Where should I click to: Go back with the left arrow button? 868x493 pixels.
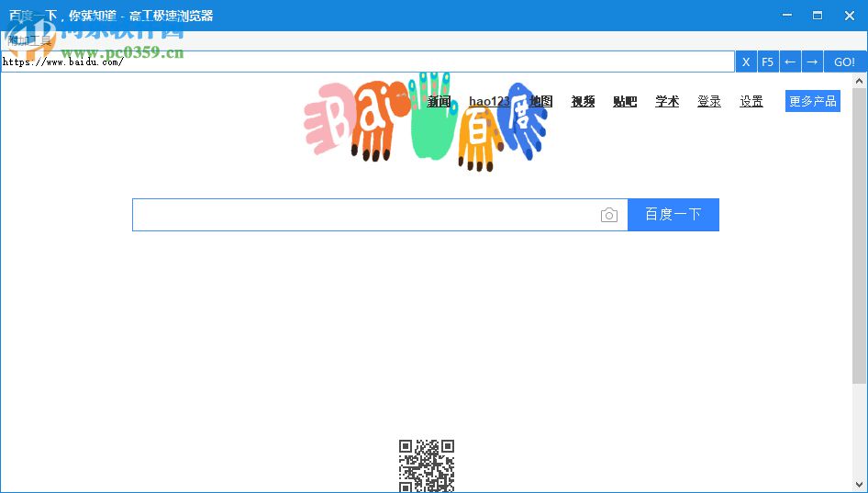click(790, 62)
